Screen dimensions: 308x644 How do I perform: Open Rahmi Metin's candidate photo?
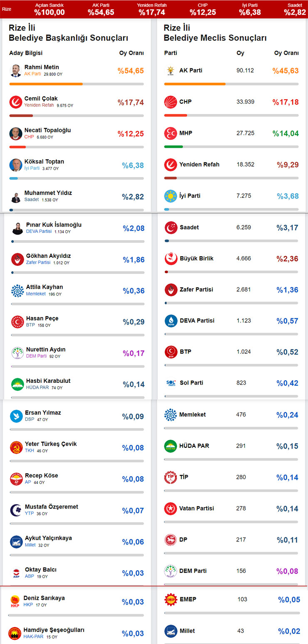pyautogui.click(x=16, y=70)
